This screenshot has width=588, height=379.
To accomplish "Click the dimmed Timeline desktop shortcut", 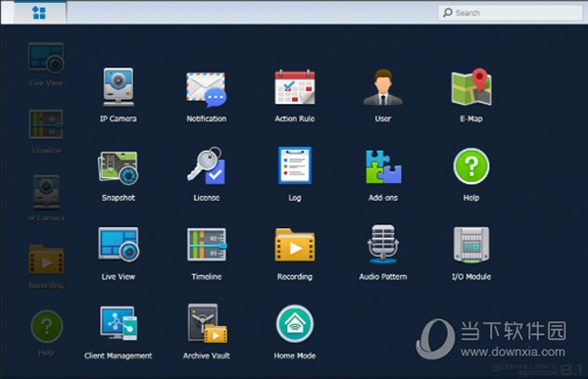I will [46, 131].
